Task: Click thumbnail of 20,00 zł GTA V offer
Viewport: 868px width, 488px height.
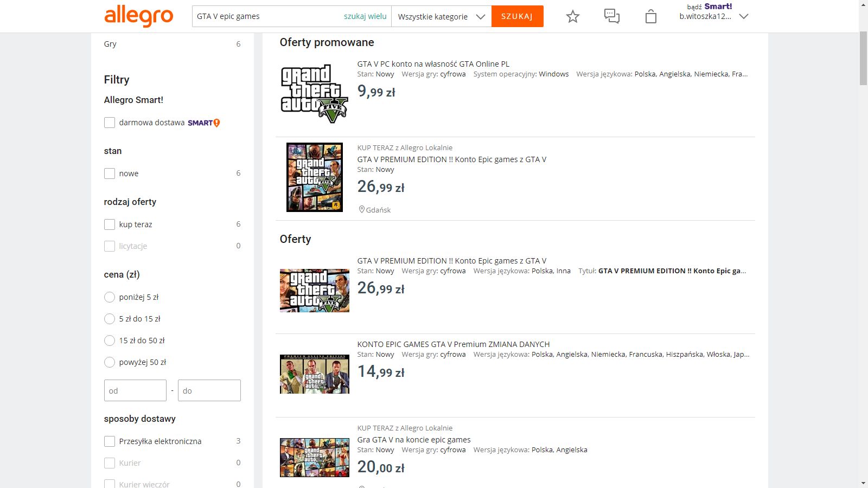Action: click(x=315, y=458)
